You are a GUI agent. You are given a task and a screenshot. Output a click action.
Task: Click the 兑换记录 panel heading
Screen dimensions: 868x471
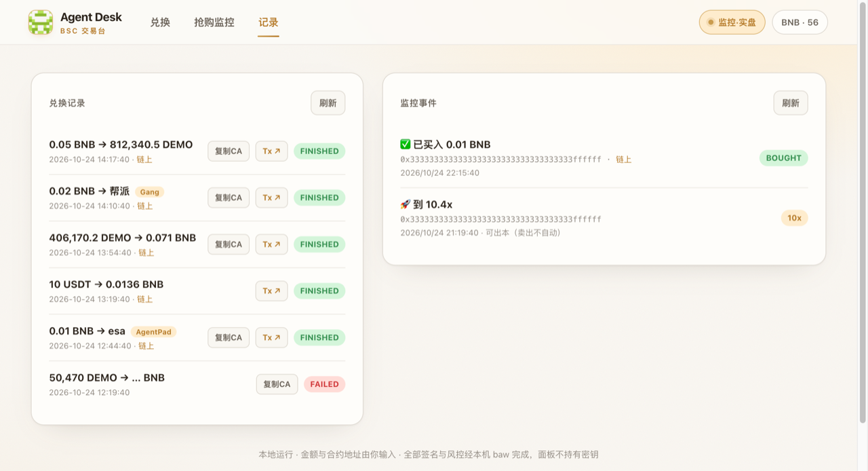(x=67, y=103)
